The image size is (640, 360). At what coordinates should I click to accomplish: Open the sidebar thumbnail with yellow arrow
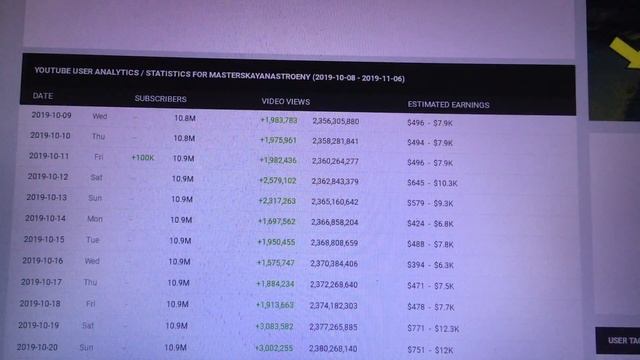(x=614, y=60)
